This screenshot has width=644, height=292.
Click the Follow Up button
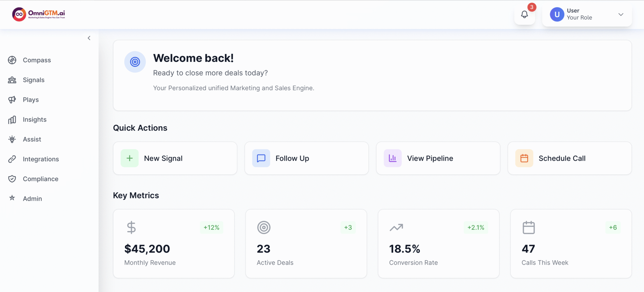(306, 158)
